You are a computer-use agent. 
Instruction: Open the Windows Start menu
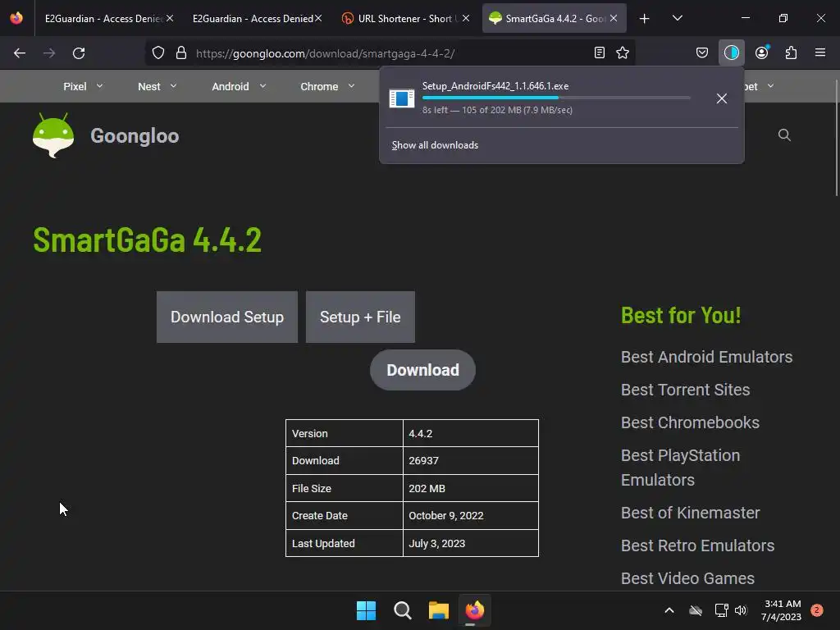(x=367, y=610)
